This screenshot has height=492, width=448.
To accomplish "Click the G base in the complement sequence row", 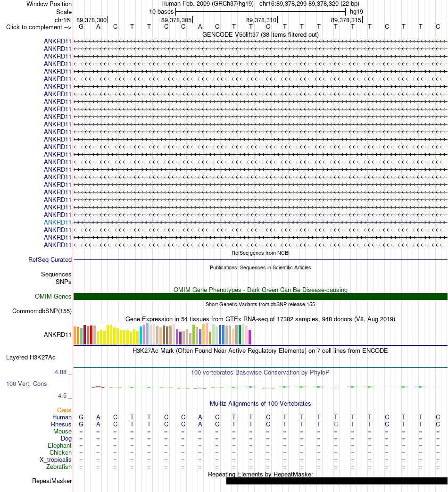I will 81,27.
